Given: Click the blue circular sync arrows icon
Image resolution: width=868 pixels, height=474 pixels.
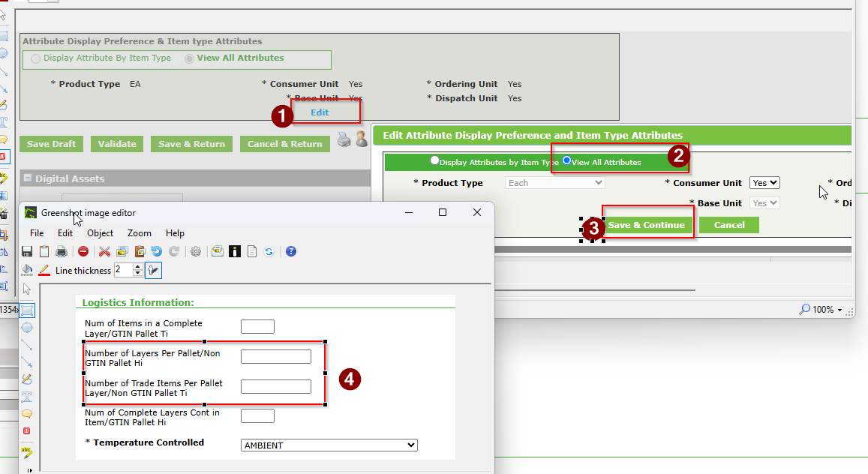Looking at the screenshot, I should coord(269,252).
